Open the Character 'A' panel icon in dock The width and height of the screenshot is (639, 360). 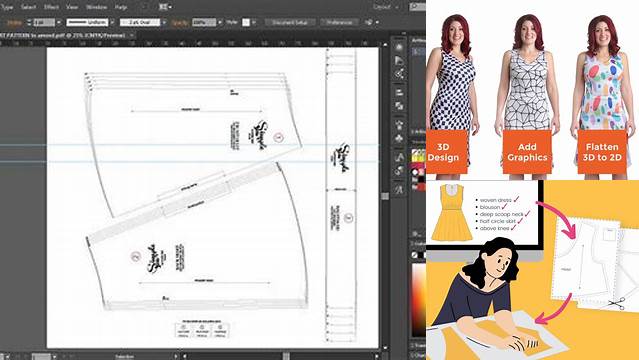coord(399,157)
